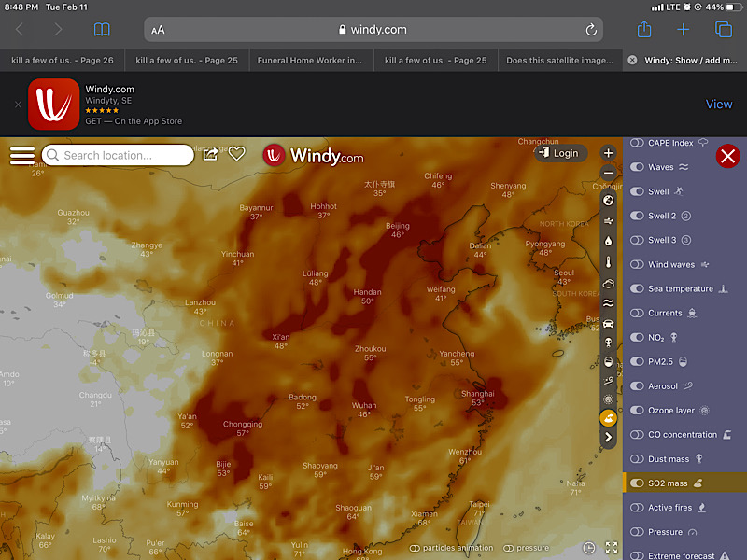Select Dust mass layer label

tap(669, 459)
